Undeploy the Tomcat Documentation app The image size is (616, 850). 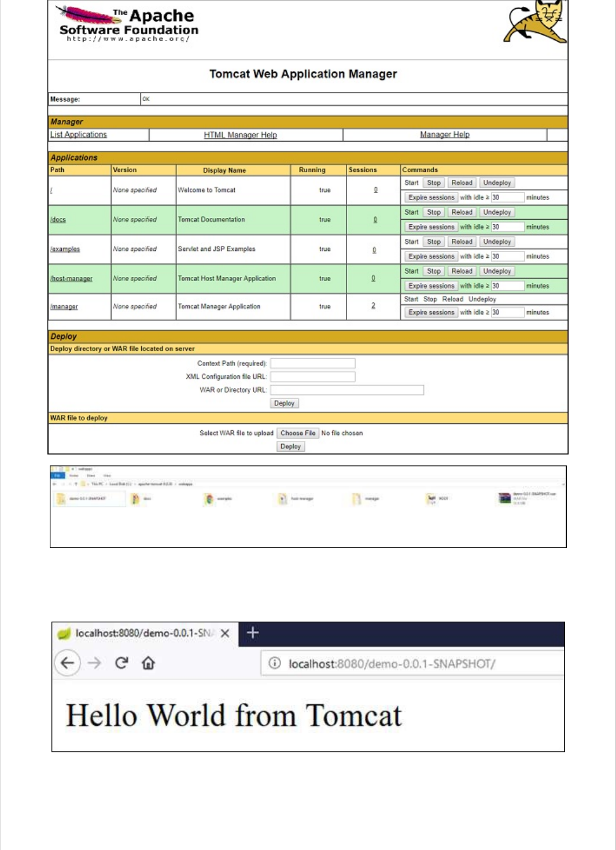click(x=497, y=212)
